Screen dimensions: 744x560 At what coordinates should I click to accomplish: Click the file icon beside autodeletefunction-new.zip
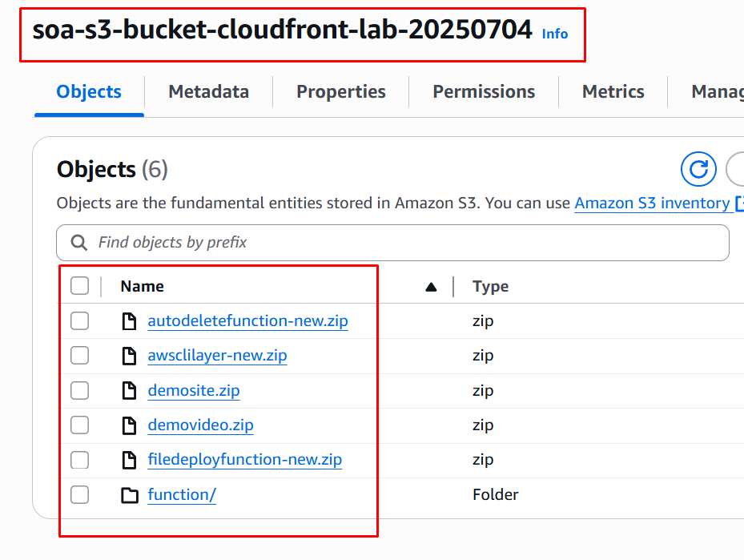coord(129,321)
